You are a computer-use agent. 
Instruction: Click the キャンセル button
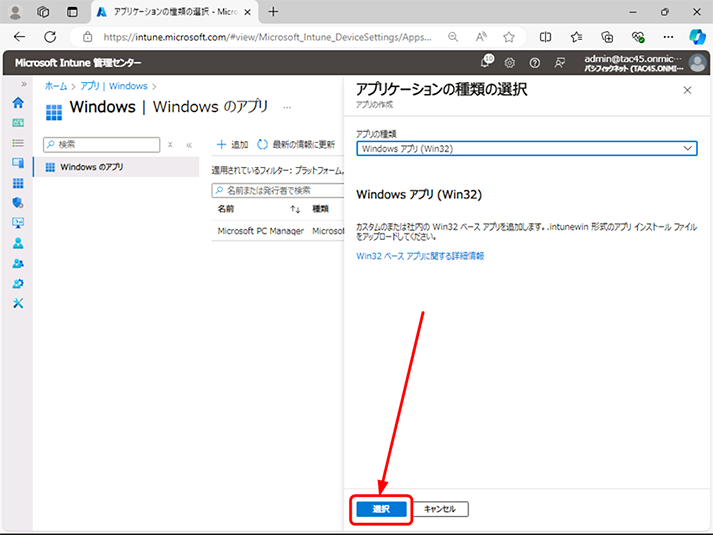click(x=440, y=509)
